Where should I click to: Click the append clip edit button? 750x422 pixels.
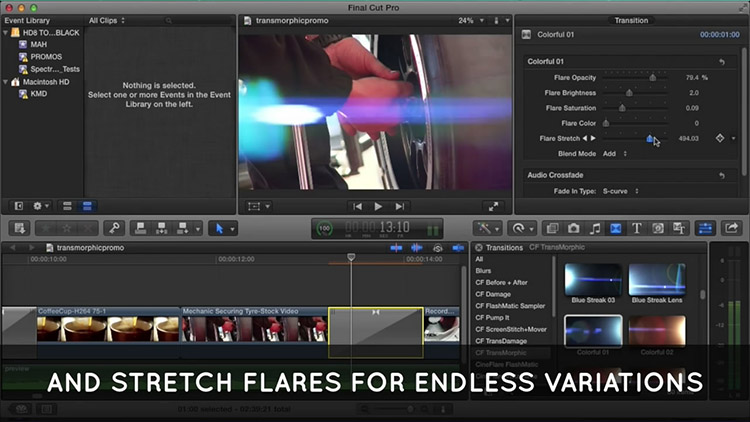pyautogui.click(x=182, y=228)
